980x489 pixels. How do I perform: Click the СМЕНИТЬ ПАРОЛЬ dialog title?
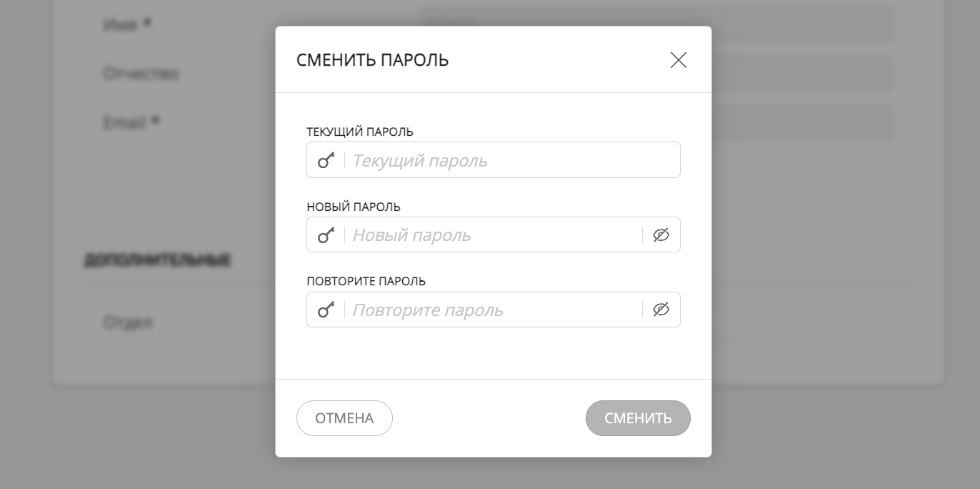coord(372,60)
